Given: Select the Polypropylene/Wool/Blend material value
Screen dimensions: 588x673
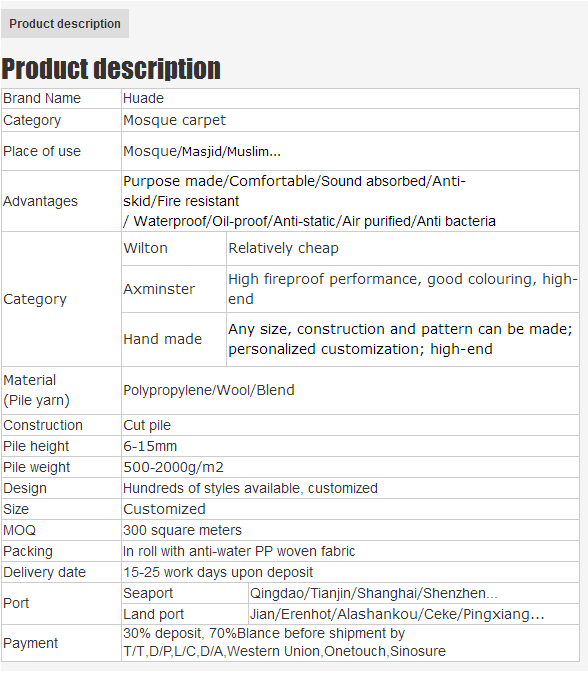Looking at the screenshot, I should [209, 390].
